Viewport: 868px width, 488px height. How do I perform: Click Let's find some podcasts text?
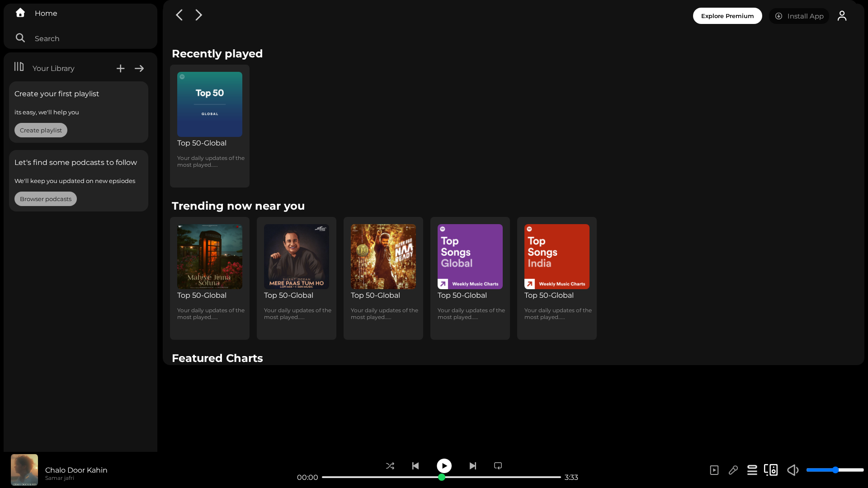[75, 163]
